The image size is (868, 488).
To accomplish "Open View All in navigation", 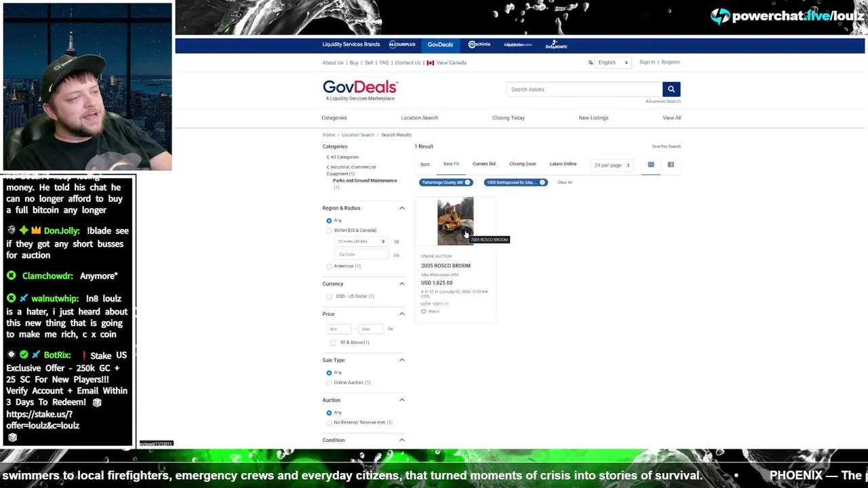I will tap(671, 118).
